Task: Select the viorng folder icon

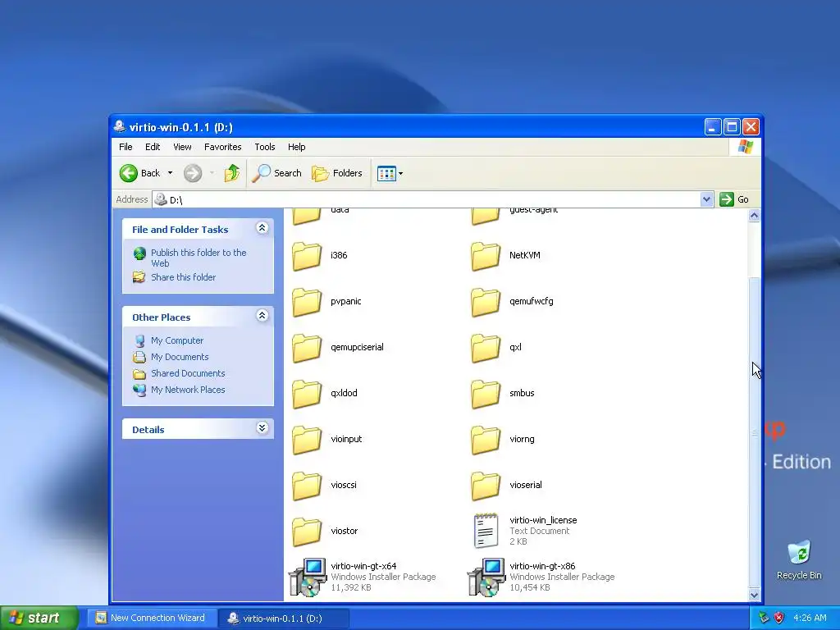Action: pos(486,440)
